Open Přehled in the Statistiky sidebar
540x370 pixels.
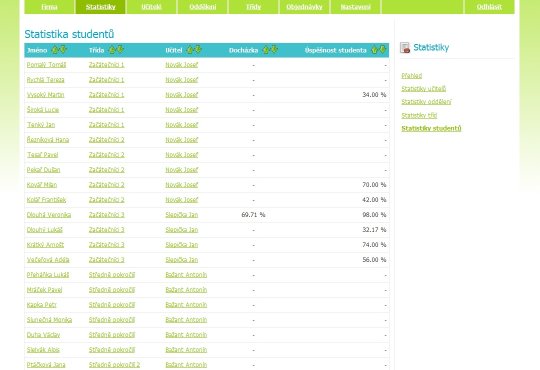(x=412, y=76)
